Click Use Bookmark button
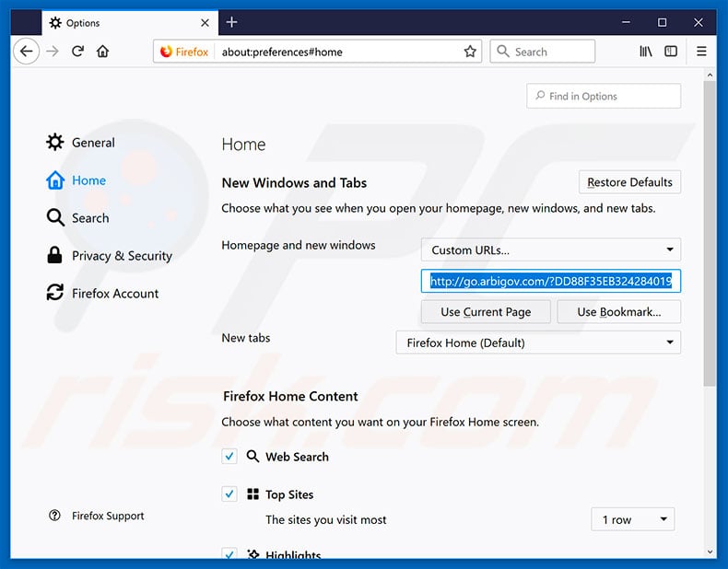Screen dimensions: 728x569 [x=619, y=311]
